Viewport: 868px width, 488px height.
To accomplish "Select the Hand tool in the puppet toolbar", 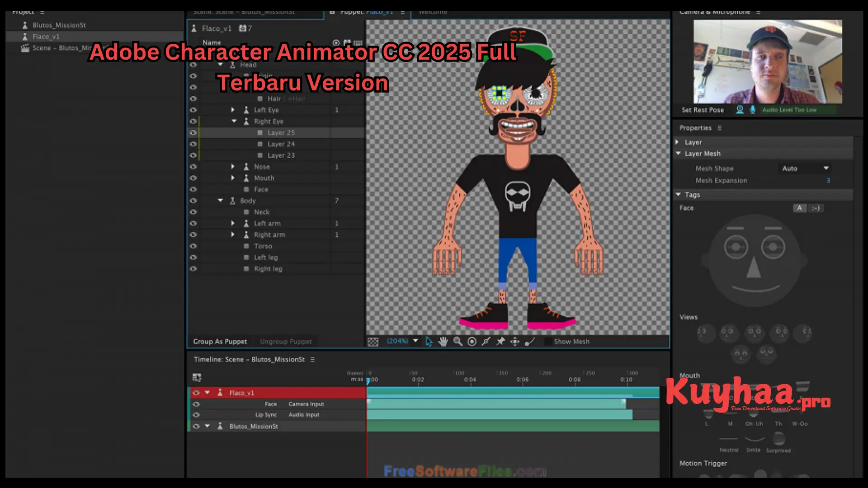I will point(443,342).
